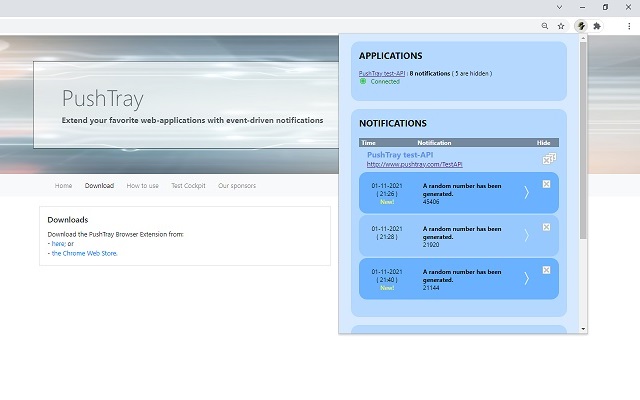Click the popup scrollbar down arrow
Image resolution: width=640 pixels, height=400 pixels.
[x=583, y=329]
